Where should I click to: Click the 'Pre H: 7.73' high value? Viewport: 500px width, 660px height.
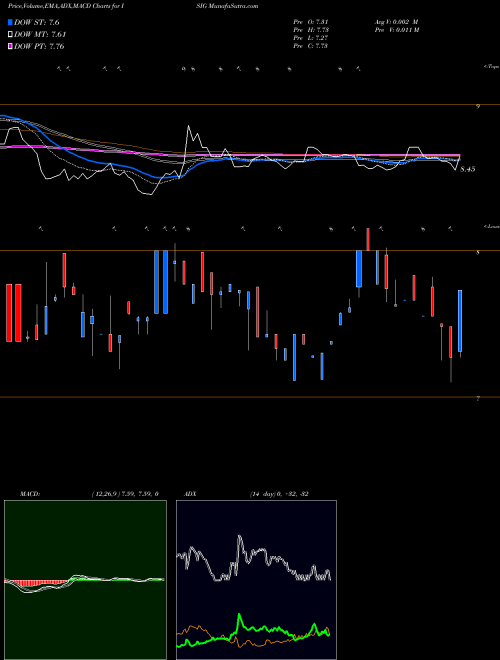(311, 30)
